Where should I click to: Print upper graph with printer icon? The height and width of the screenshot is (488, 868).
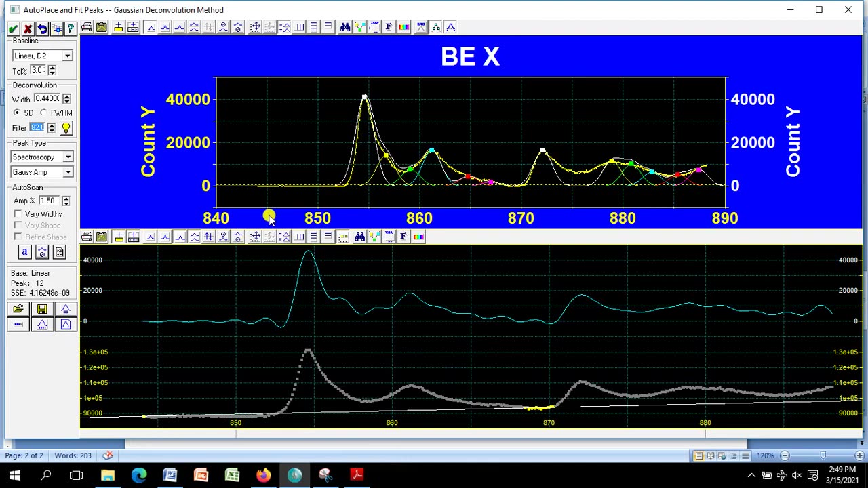pyautogui.click(x=87, y=27)
